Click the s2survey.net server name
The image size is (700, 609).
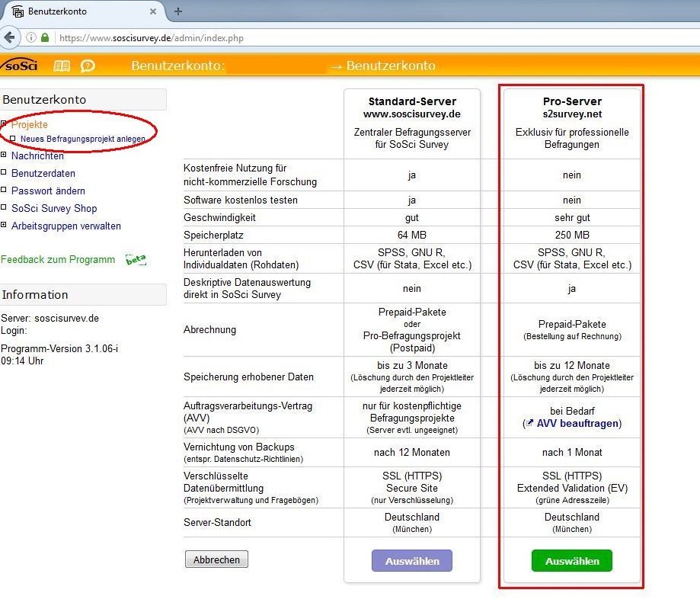click(x=572, y=114)
